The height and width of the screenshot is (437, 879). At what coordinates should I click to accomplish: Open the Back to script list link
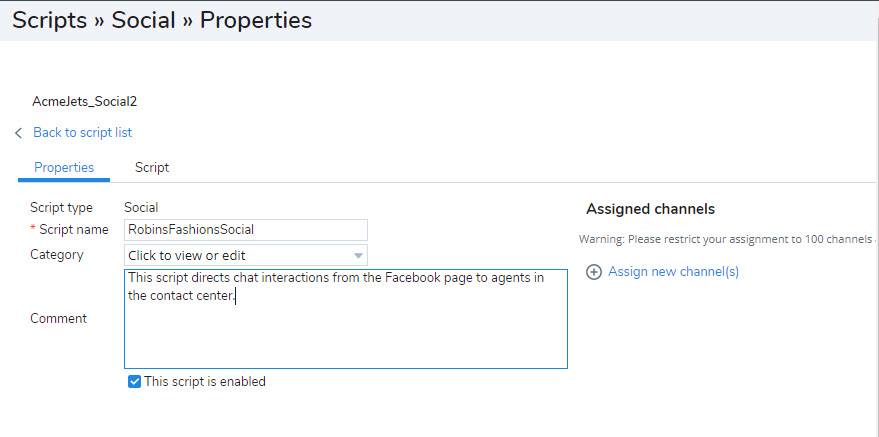[82, 132]
